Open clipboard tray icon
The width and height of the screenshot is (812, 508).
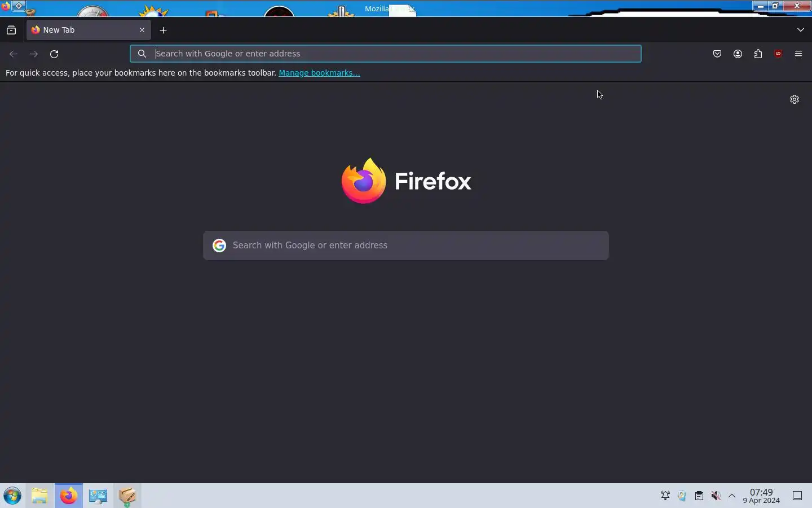click(700, 496)
